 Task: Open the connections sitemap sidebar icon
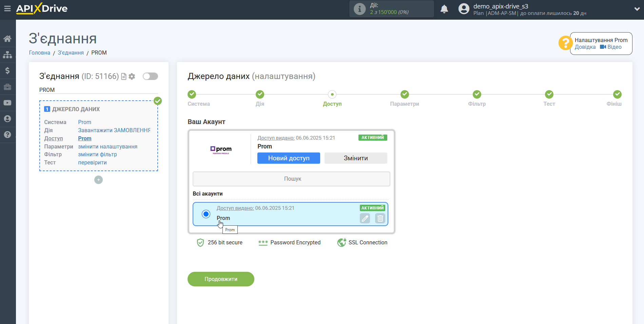pos(7,55)
